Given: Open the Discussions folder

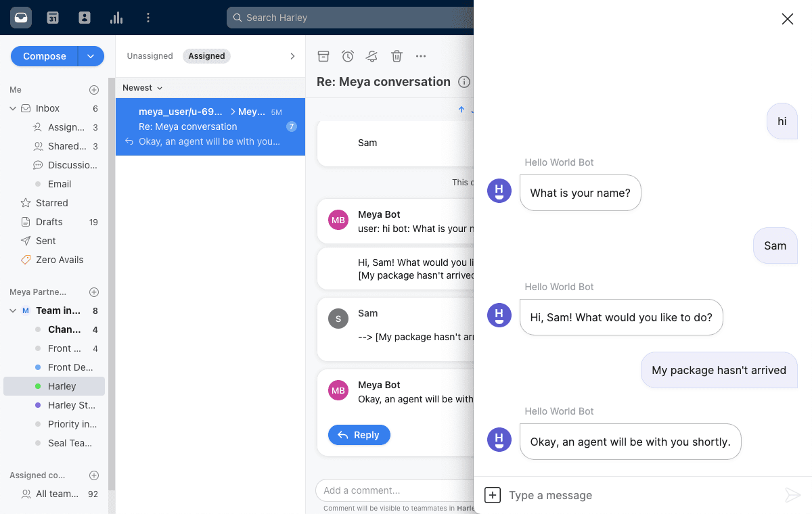Looking at the screenshot, I should click(66, 165).
